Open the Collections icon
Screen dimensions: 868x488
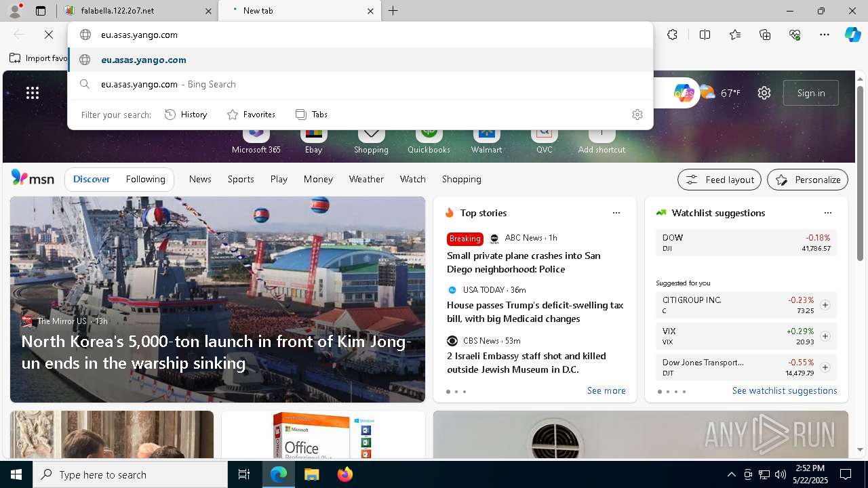tap(765, 35)
